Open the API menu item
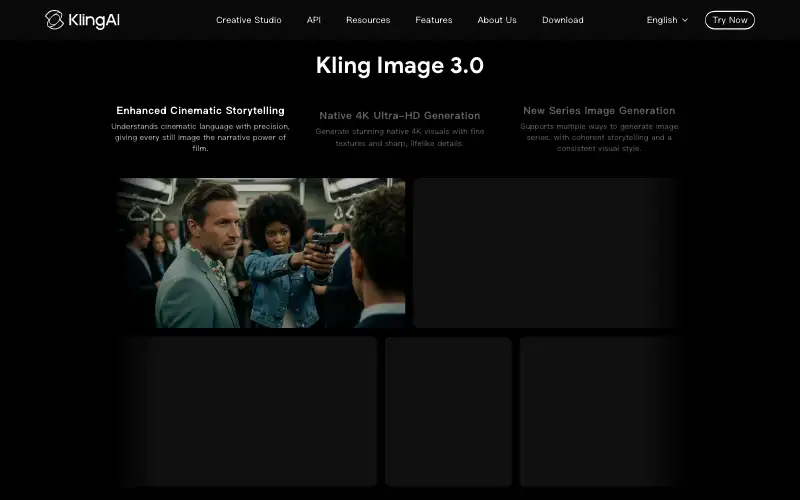The width and height of the screenshot is (800, 500). point(313,20)
